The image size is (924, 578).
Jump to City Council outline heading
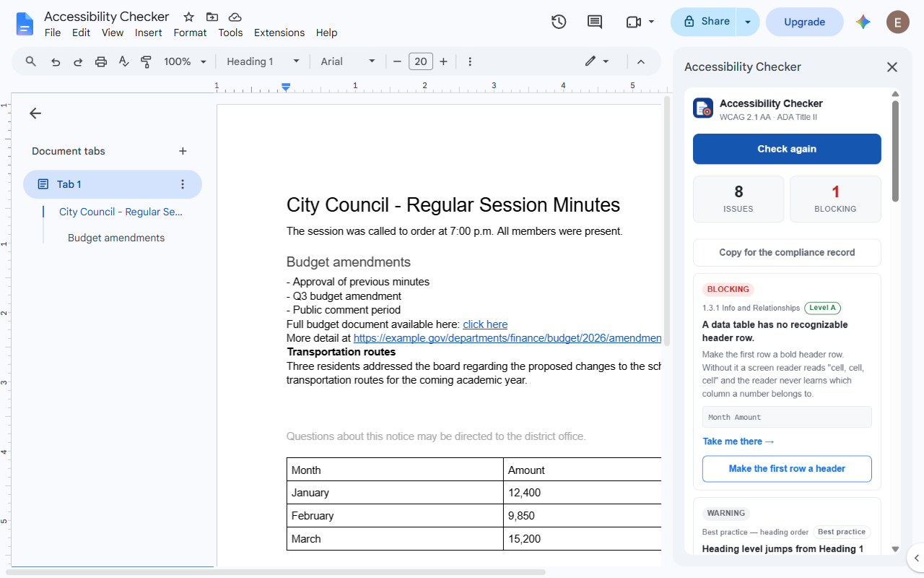pos(121,212)
